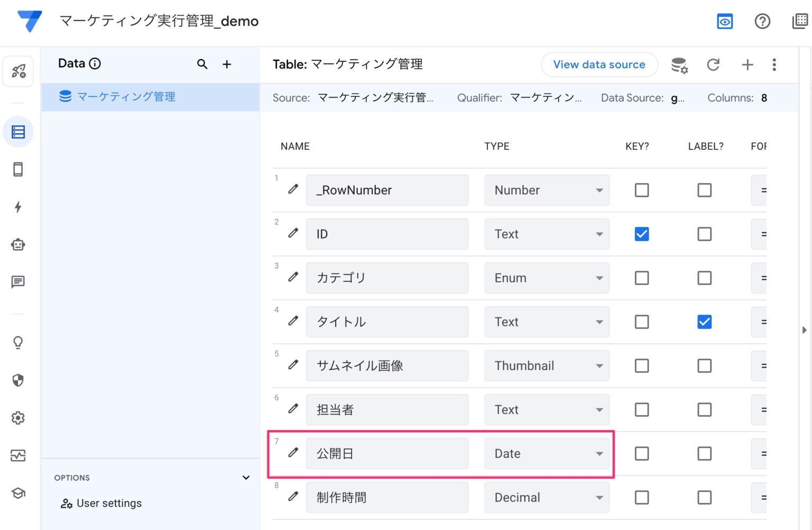Click the Monitor activity sidebar icon

(18, 455)
